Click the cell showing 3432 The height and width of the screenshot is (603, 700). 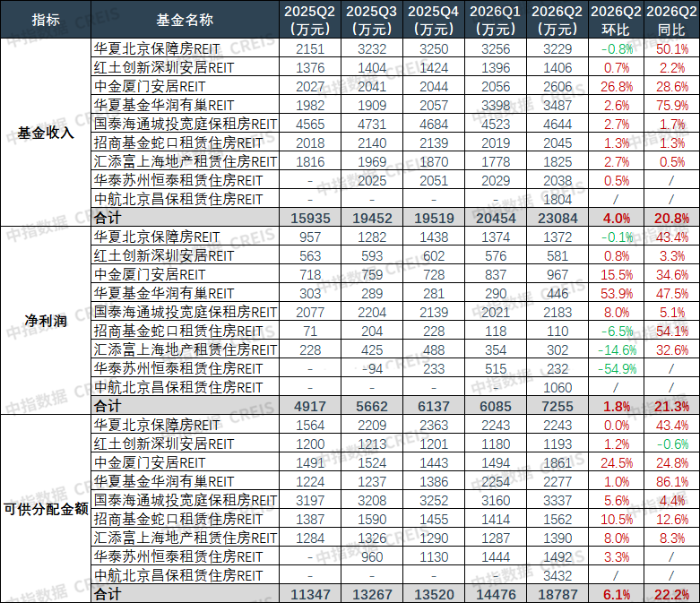point(557,575)
